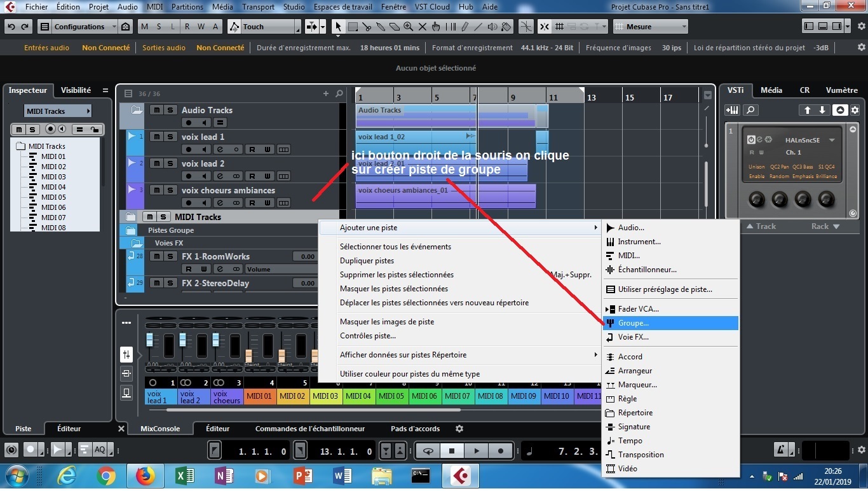The height and width of the screenshot is (491, 868).
Task: Open Word from the taskbar
Action: pyautogui.click(x=342, y=475)
